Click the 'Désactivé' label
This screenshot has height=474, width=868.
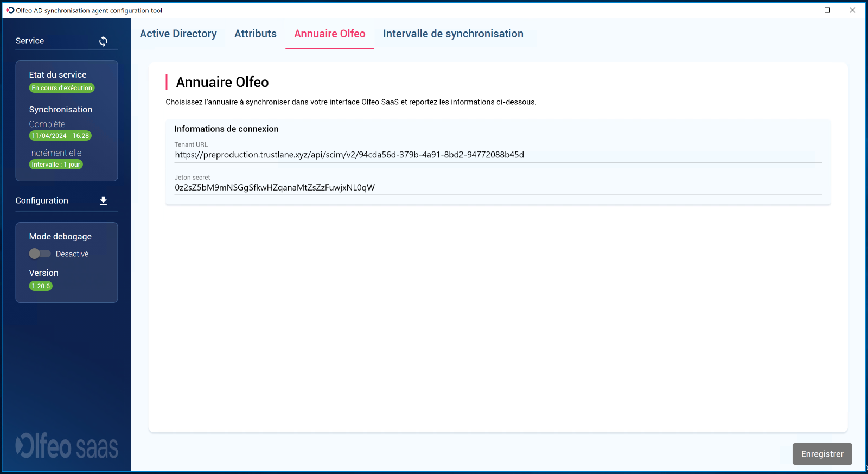pos(72,254)
